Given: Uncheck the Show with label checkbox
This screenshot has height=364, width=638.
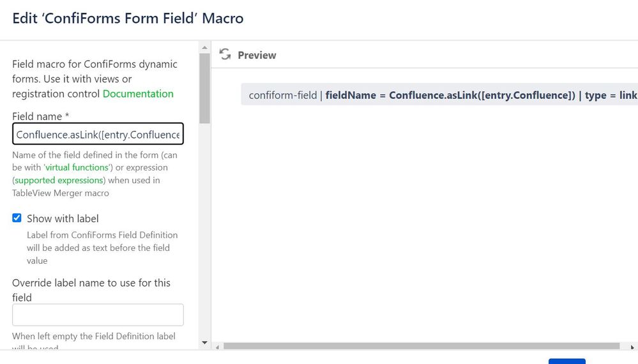Looking at the screenshot, I should (17, 218).
